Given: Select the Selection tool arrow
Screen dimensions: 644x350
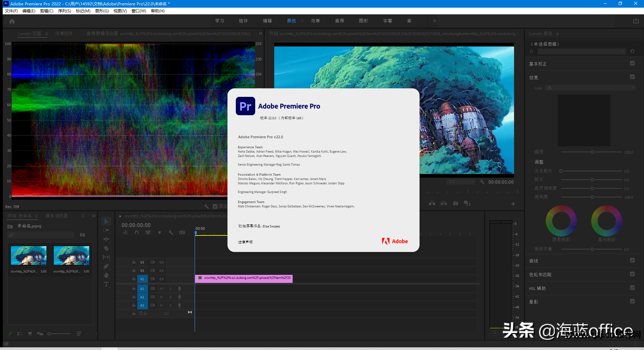Looking at the screenshot, I should [x=106, y=221].
